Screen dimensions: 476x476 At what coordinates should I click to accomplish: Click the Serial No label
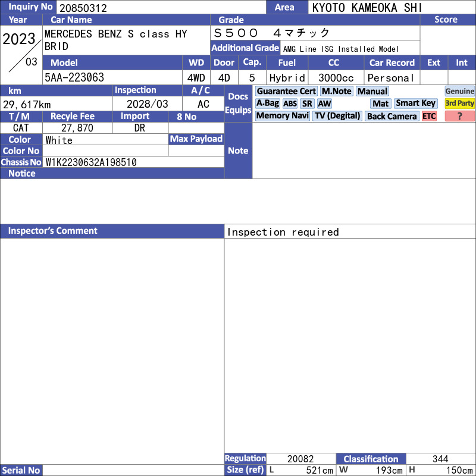(21, 470)
